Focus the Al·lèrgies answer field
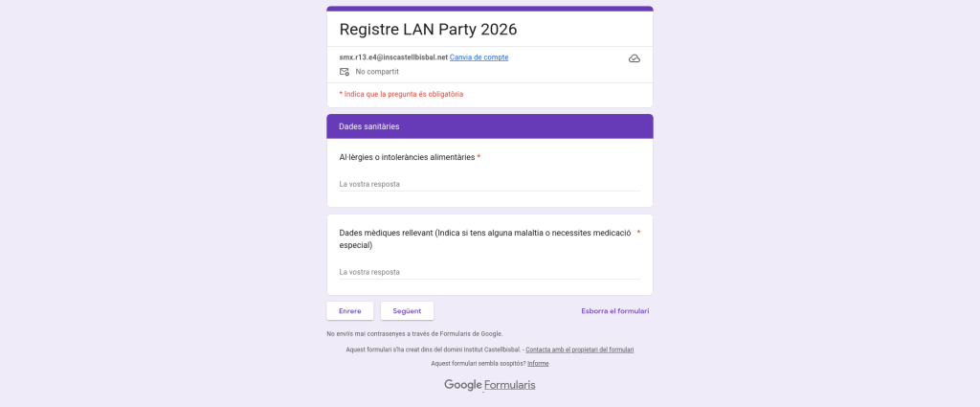Viewport: 980px width, 407px height. point(489,184)
